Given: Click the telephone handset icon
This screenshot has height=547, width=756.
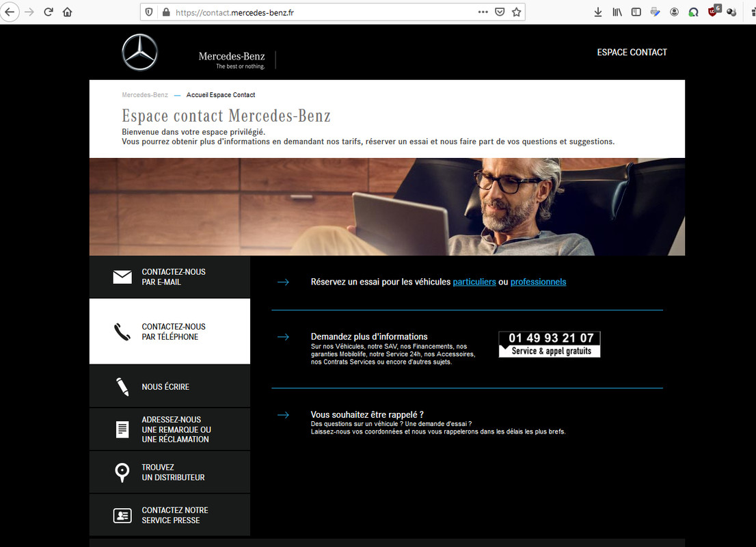Looking at the screenshot, I should [122, 332].
